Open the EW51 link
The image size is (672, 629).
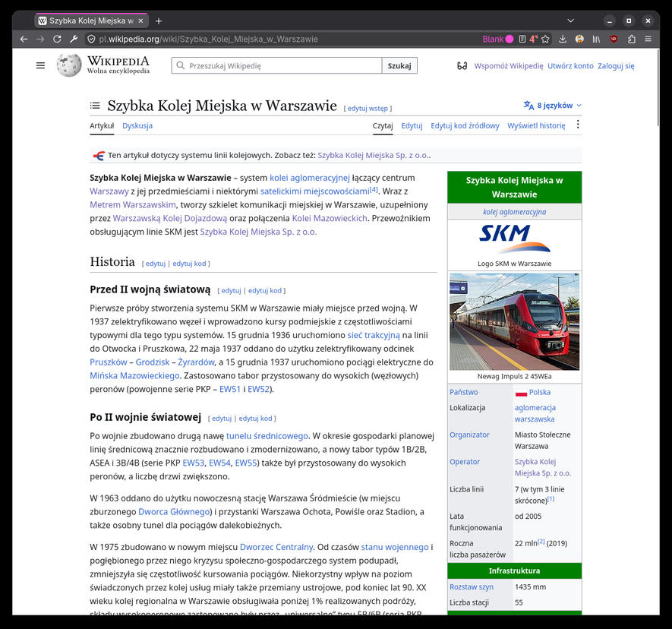coord(230,389)
